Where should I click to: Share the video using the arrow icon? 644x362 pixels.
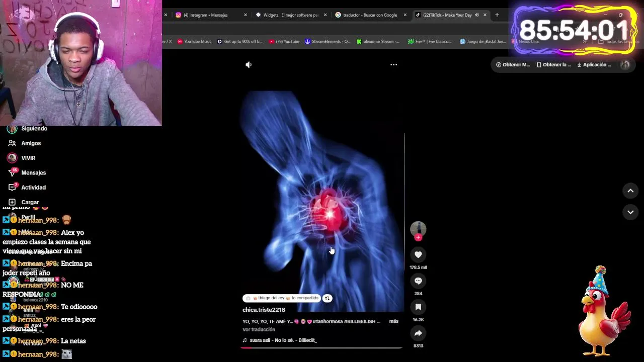pyautogui.click(x=418, y=333)
